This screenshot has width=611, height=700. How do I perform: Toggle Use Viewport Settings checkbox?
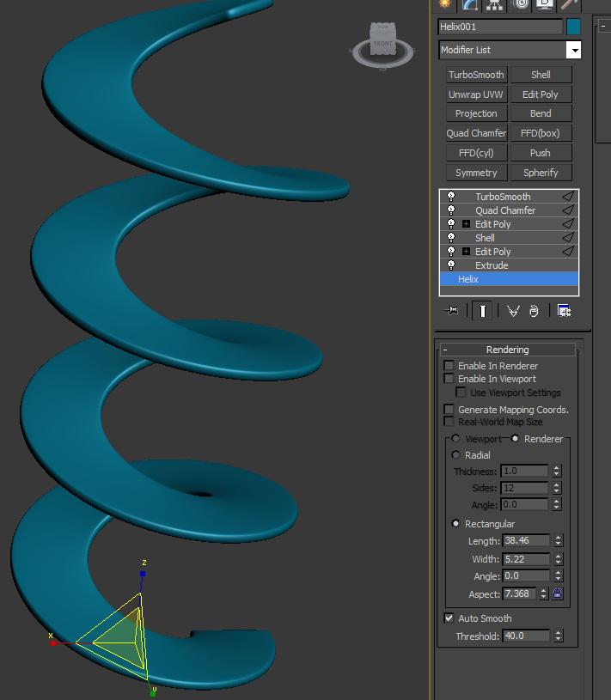pos(461,393)
